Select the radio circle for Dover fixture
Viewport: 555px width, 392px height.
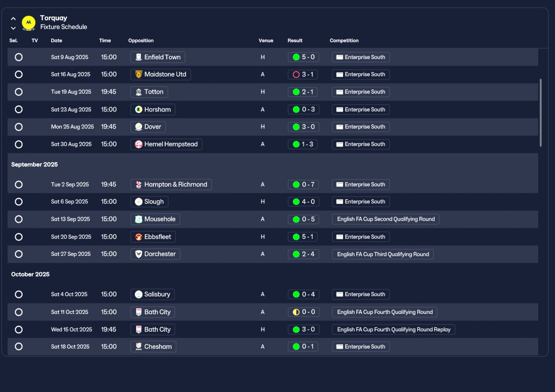[19, 127]
